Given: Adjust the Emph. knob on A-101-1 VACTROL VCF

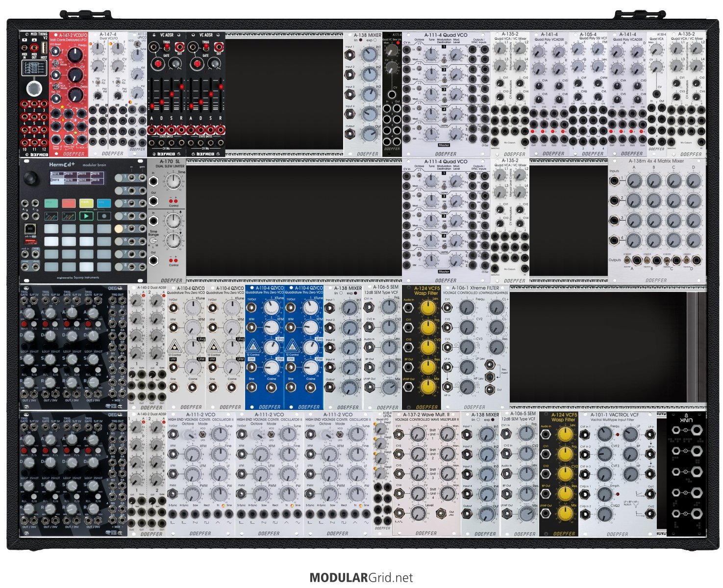Looking at the screenshot, I should 604,494.
